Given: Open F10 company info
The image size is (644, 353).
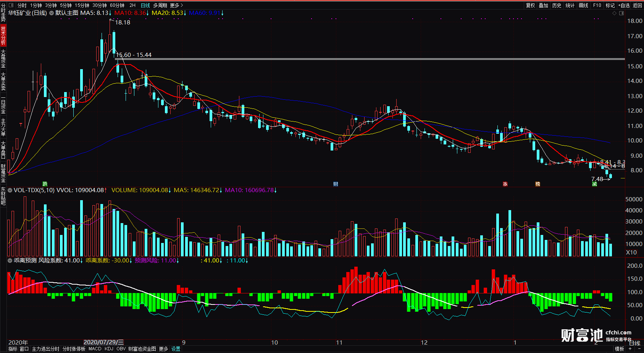Looking at the screenshot, I should [597, 5].
